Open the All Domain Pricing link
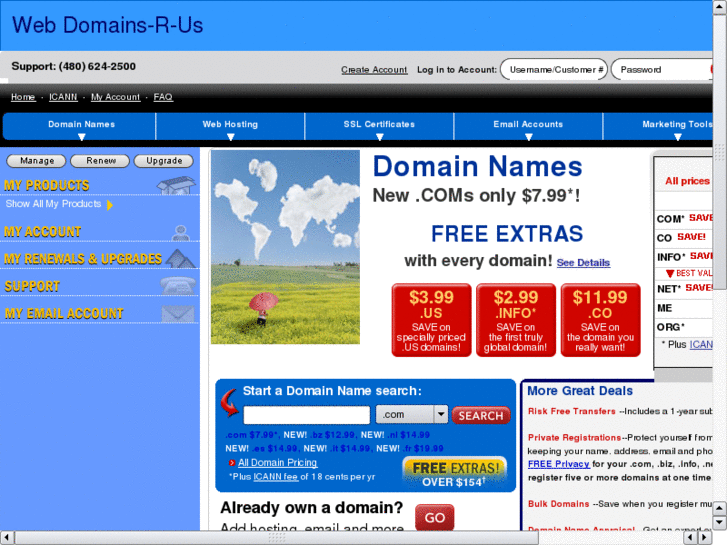Viewport: 727px width, 545px height. coord(277,462)
